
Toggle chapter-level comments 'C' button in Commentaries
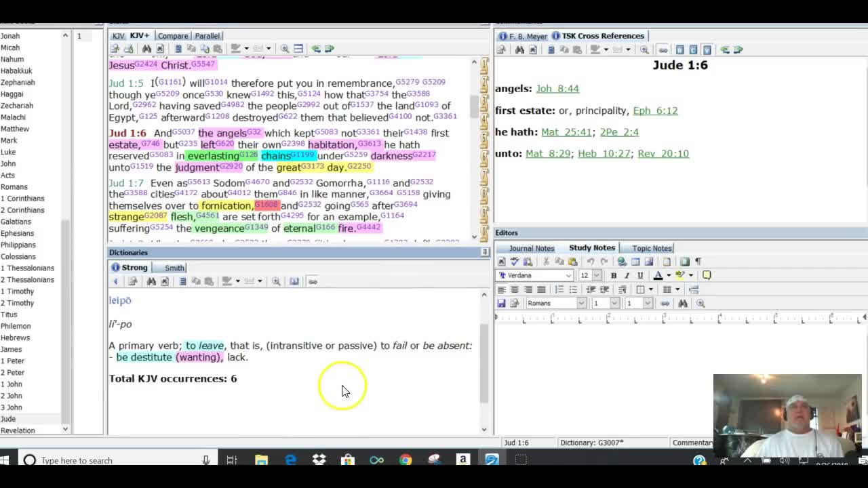[x=693, y=49]
